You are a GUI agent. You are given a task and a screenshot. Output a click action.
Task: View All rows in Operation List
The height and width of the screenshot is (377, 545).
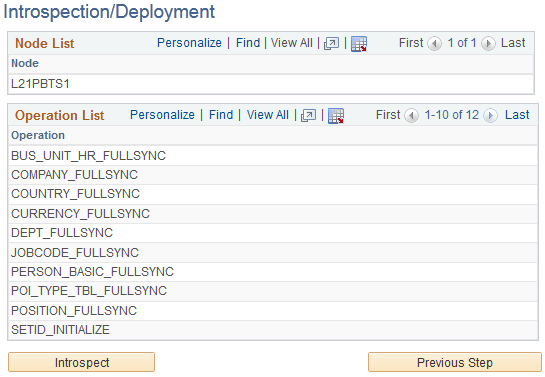pyautogui.click(x=268, y=115)
